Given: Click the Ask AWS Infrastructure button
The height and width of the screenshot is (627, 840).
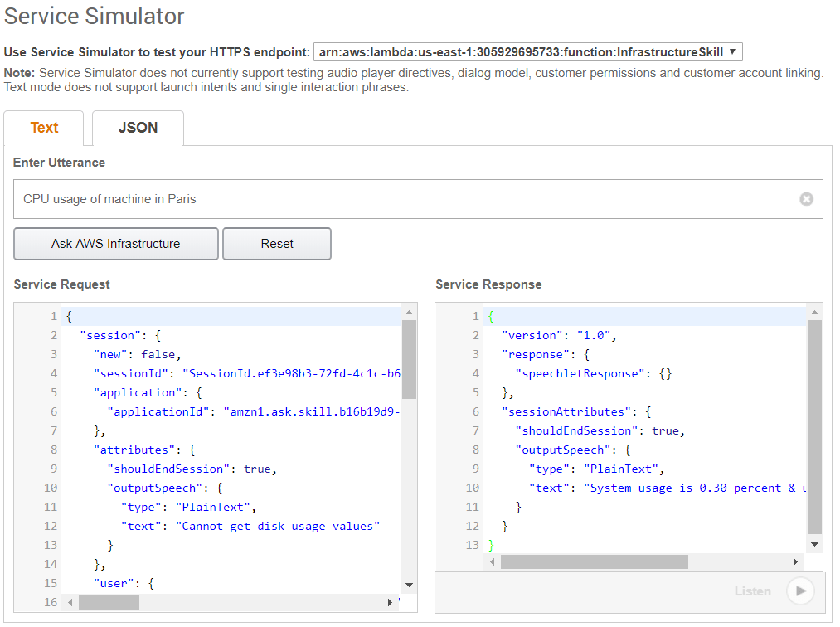Looking at the screenshot, I should click(x=116, y=244).
